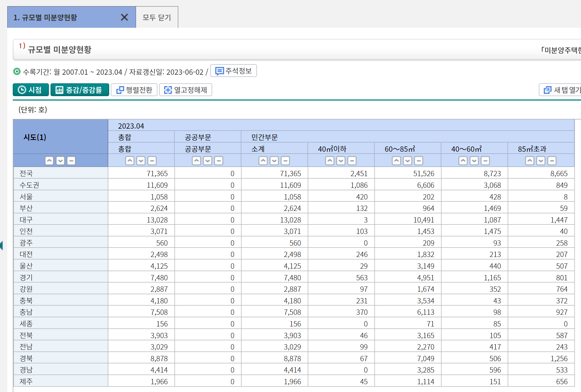Click ascending sort arrow in 시도(1) column
The height and width of the screenshot is (392, 581).
(x=49, y=161)
